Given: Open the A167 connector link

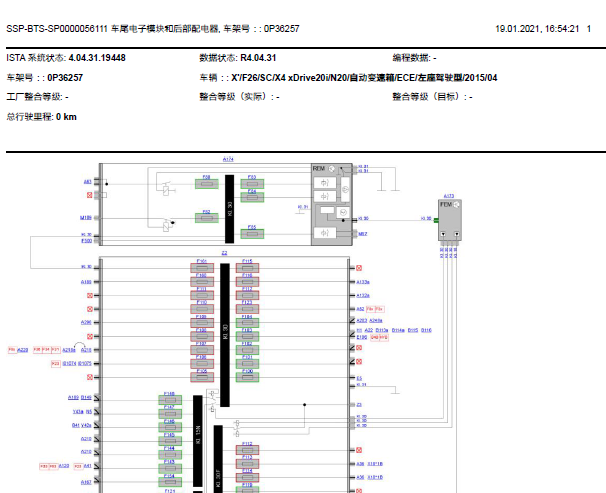Looking at the screenshot, I should point(86,482).
